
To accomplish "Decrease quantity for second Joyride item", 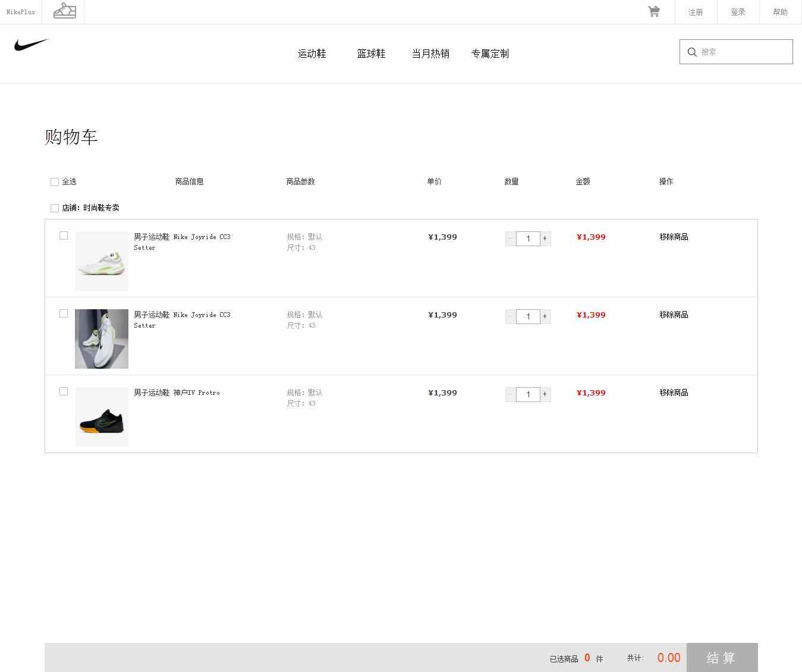I will pyautogui.click(x=510, y=316).
